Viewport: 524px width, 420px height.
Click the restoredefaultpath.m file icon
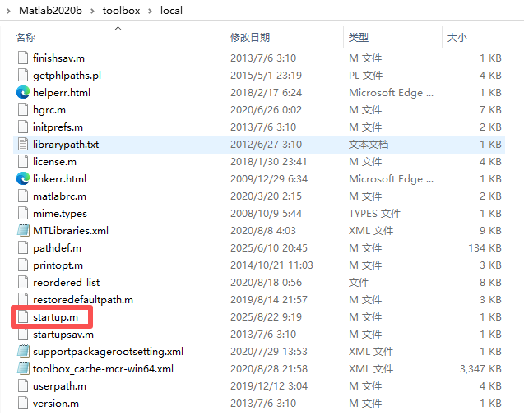pyautogui.click(x=23, y=300)
